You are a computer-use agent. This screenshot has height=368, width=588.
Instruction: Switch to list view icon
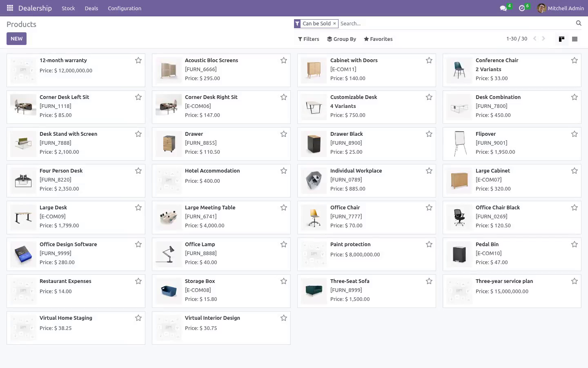click(575, 39)
